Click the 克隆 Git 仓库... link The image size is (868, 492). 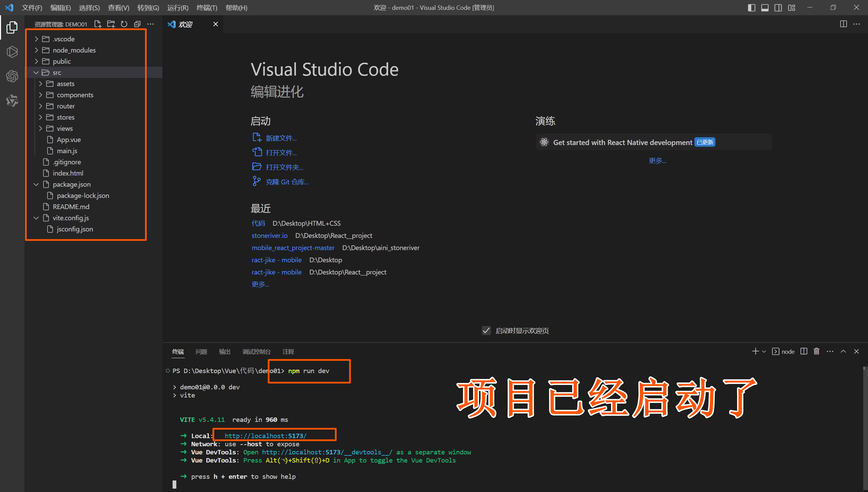tap(287, 182)
